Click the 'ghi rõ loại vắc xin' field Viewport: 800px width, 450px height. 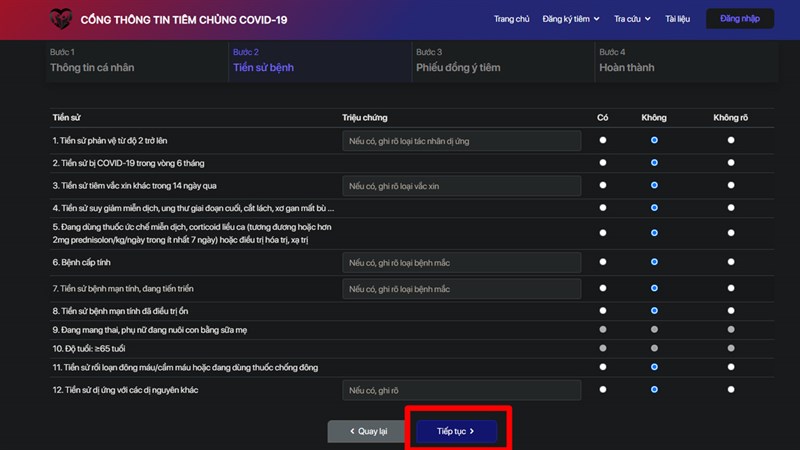coord(462,186)
